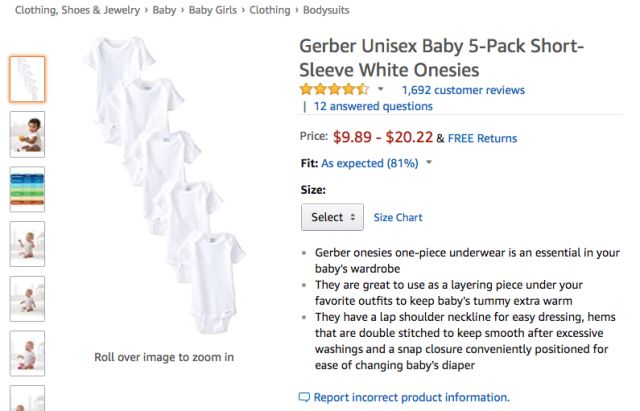Go to Bodysuits breadcrumb
The image size is (640, 411).
(x=326, y=10)
